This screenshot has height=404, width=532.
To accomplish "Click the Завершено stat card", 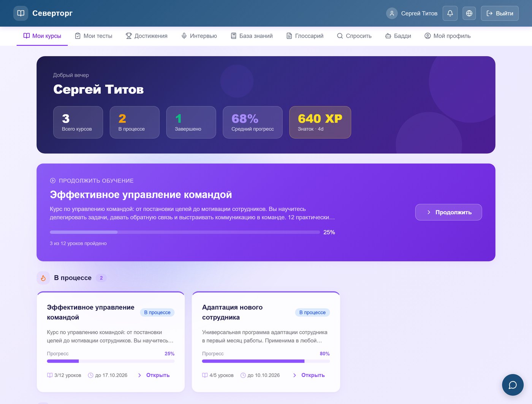I will point(191,122).
